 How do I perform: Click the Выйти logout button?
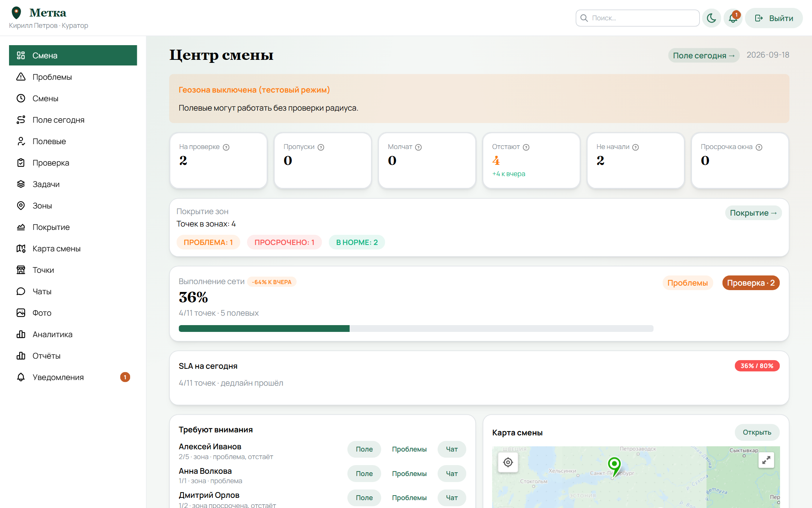pos(774,18)
